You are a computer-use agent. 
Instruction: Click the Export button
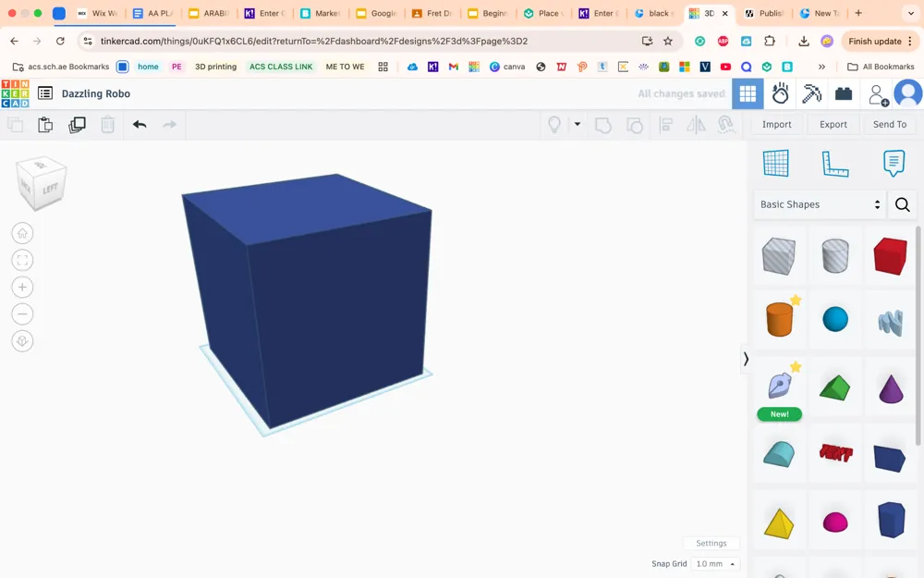pyautogui.click(x=833, y=125)
